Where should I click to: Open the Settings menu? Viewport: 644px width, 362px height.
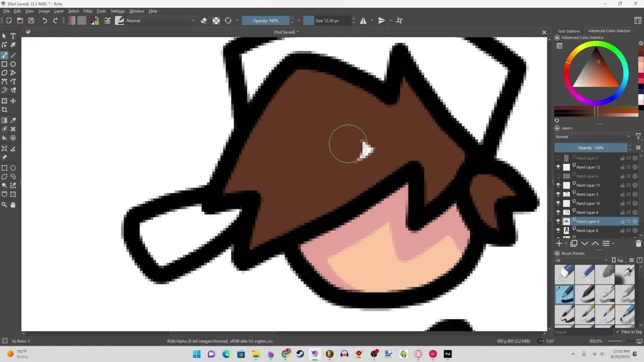point(118,11)
